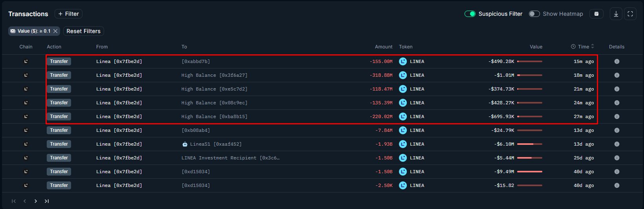Click the LineaS1 bot icon

pyautogui.click(x=185, y=144)
